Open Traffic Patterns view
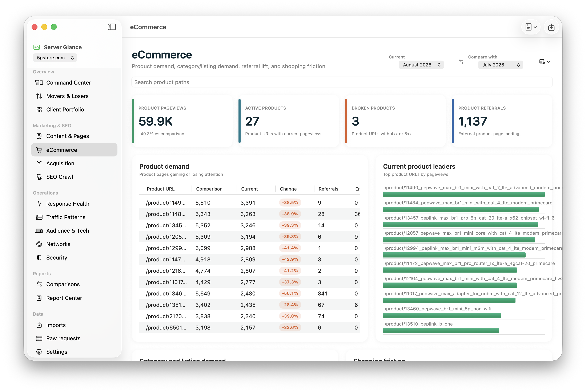The image size is (586, 392). pyautogui.click(x=74, y=217)
